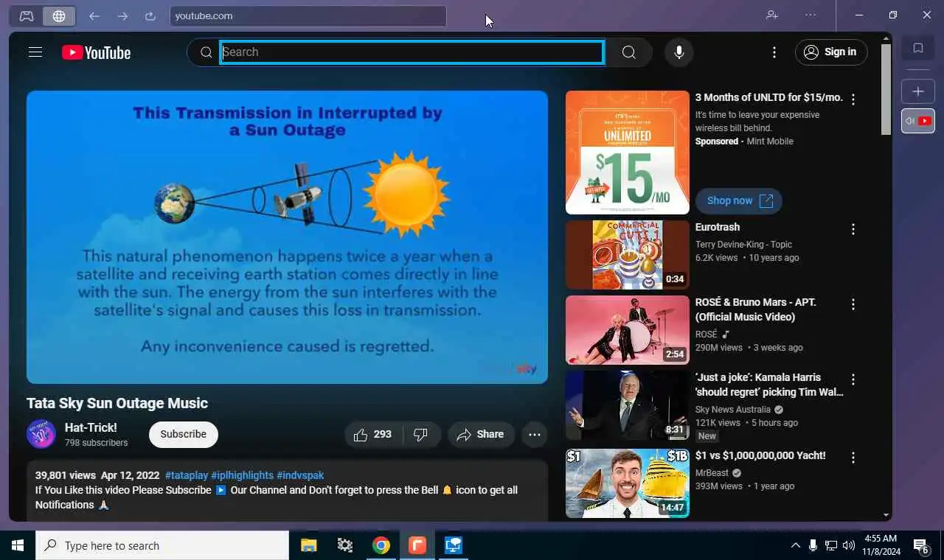Click the Eurotrash video title

click(718, 227)
